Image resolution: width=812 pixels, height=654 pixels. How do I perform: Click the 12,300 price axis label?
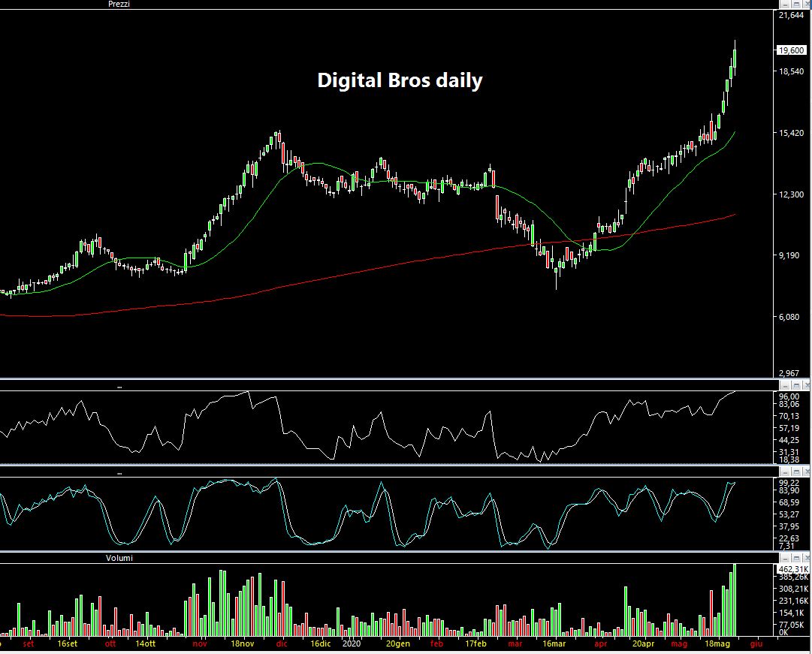click(791, 194)
